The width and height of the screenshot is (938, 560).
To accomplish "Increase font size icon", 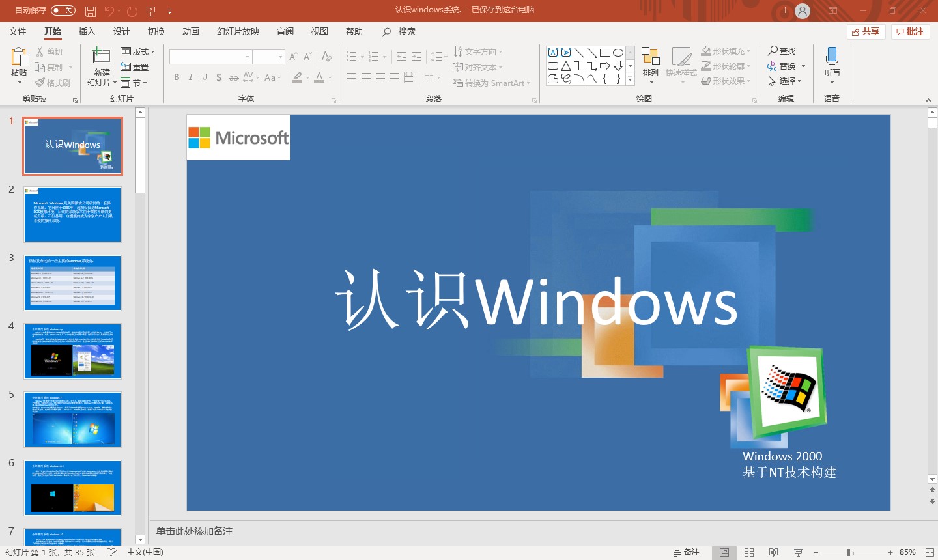I will point(293,57).
